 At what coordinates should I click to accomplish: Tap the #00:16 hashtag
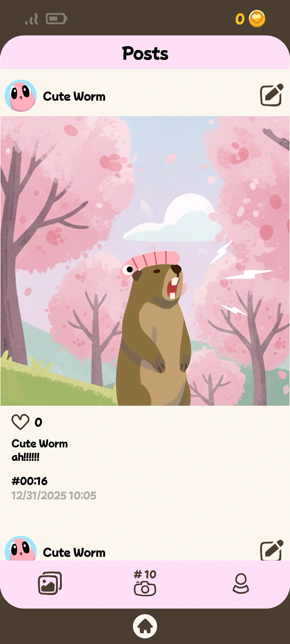(29, 481)
